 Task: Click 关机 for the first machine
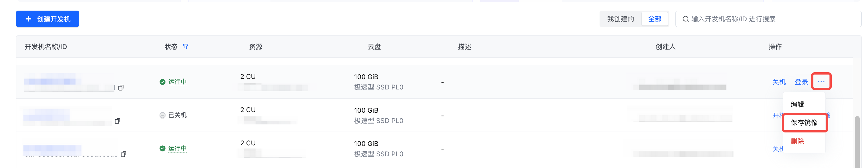[779, 82]
